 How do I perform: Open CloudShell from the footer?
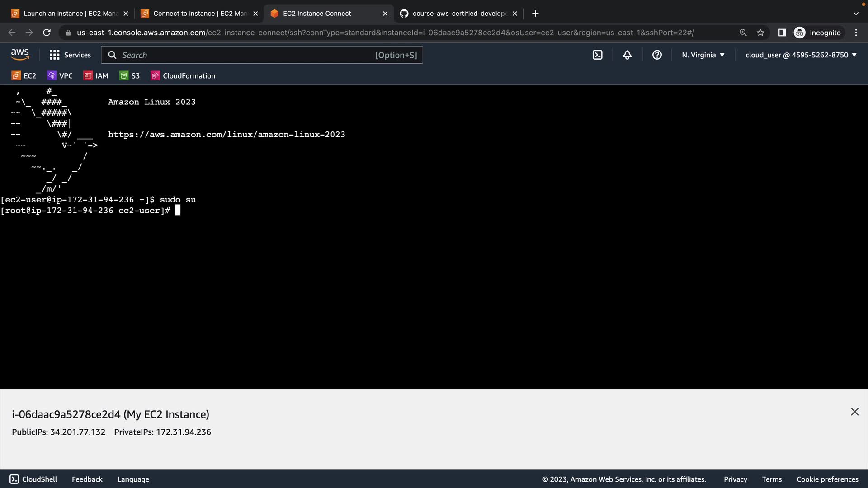point(33,479)
